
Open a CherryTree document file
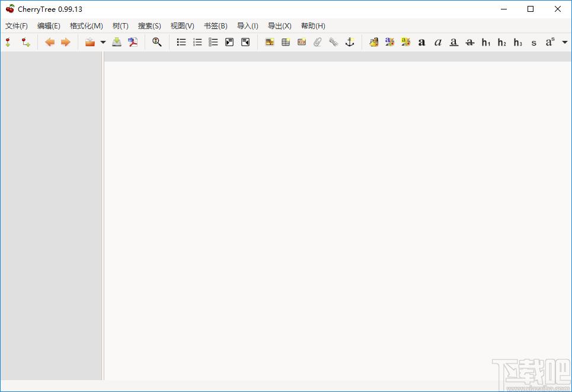click(x=90, y=42)
